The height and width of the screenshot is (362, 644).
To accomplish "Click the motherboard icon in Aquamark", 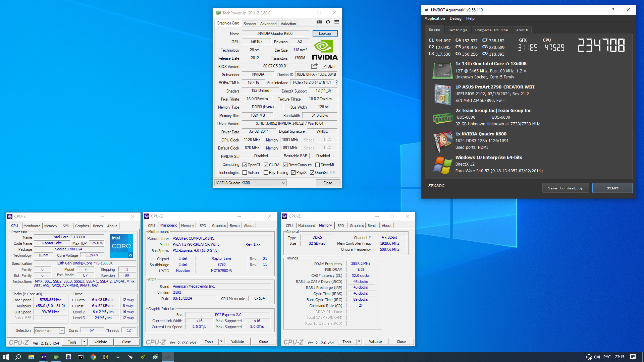I will pyautogui.click(x=442, y=95).
